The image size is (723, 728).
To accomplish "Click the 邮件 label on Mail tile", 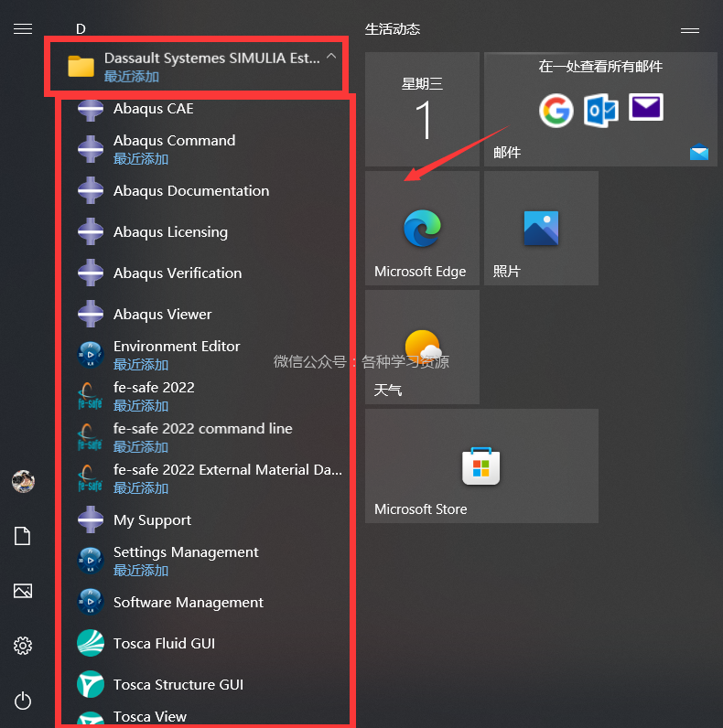I will (x=507, y=153).
